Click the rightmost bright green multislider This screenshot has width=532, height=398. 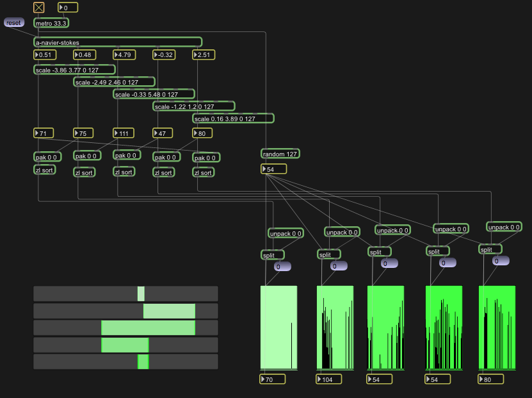click(497, 328)
